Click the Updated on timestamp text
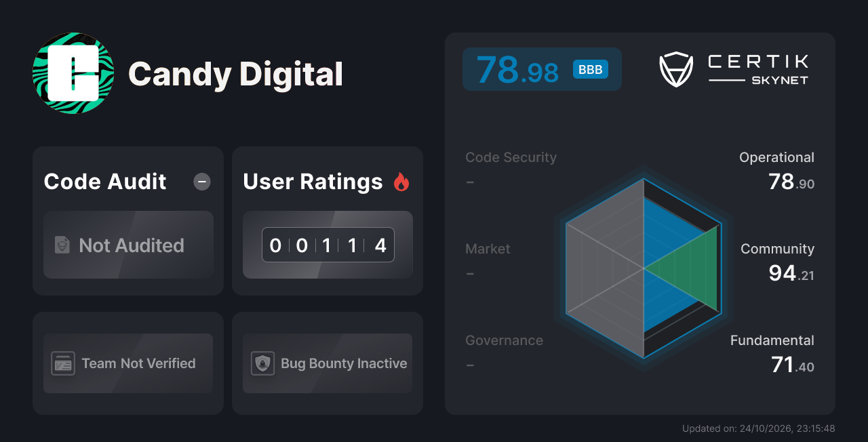Screen dimensions: 868x442 click(759, 428)
